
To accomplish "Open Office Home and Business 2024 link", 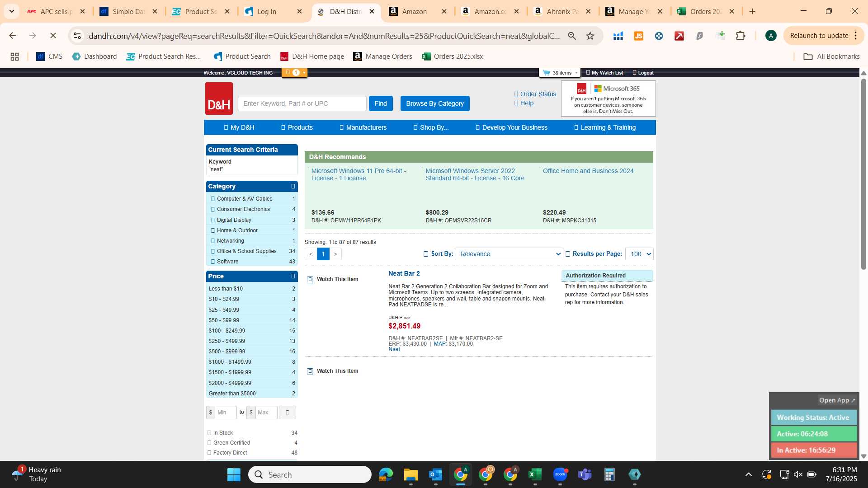I will coord(588,171).
